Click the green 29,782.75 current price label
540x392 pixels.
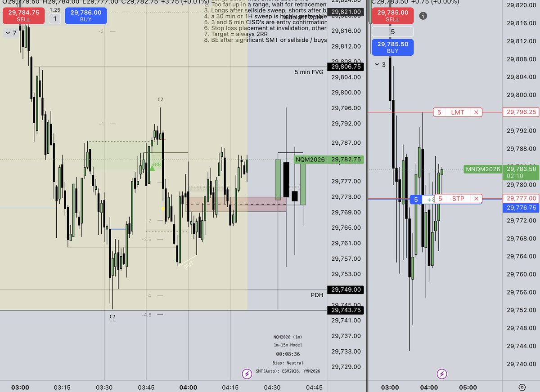coord(346,160)
